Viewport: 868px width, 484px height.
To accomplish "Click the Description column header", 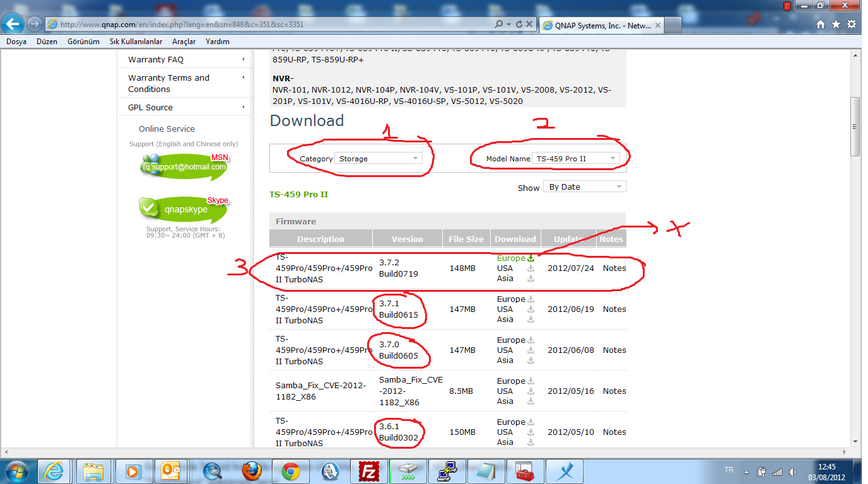I will (x=321, y=239).
